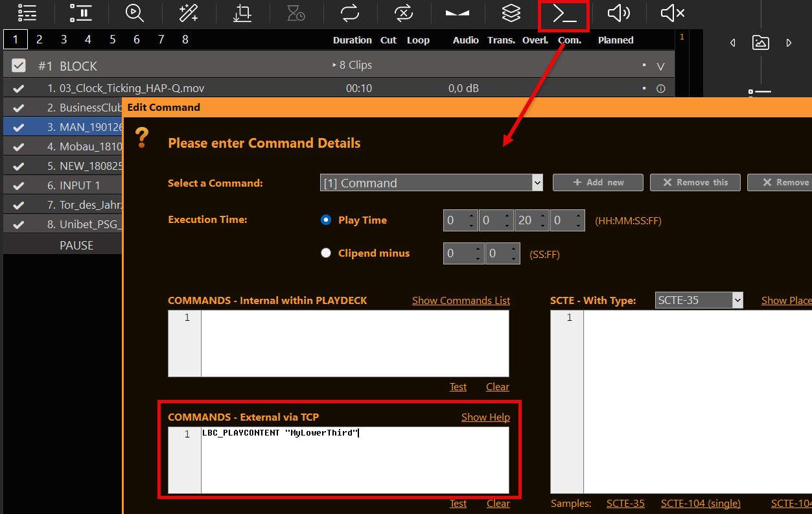This screenshot has height=514, width=812.
Task: Click the playlist list icon in toolbar
Action: point(27,13)
